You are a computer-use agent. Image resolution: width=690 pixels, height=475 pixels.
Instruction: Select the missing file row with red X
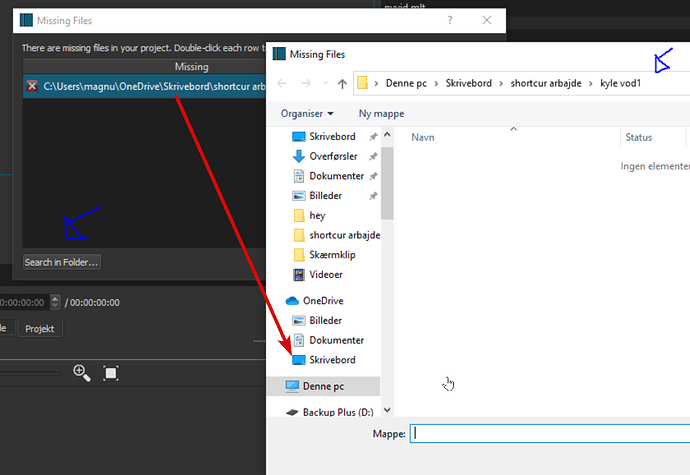coord(144,86)
